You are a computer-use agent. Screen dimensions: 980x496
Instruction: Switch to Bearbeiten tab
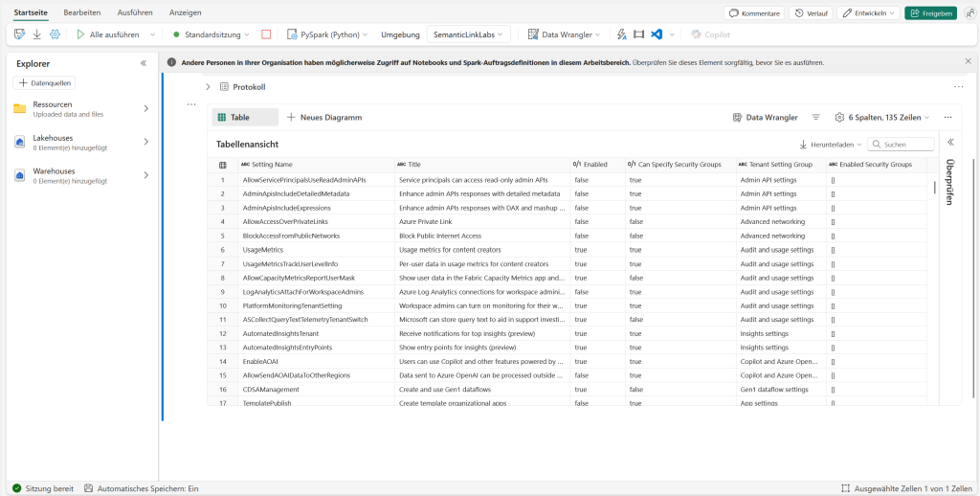click(82, 12)
